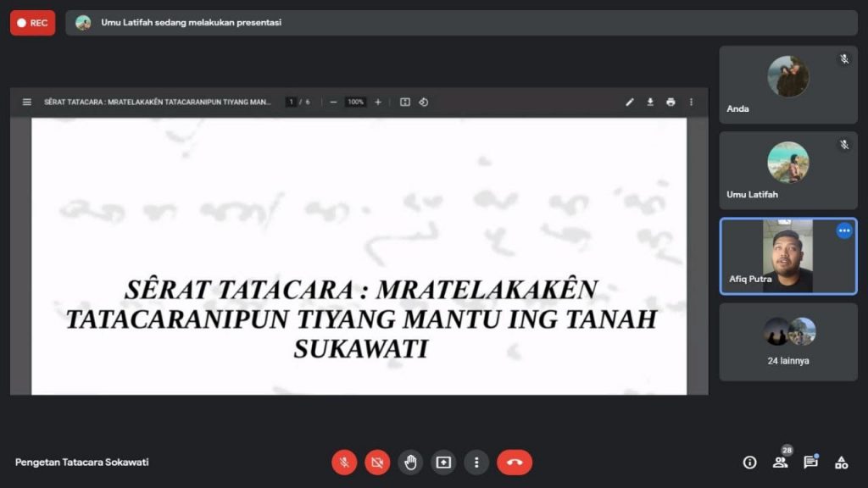868x488 pixels.
Task: Click muted mic icon on Umu Latifah tile
Action: click(x=844, y=144)
